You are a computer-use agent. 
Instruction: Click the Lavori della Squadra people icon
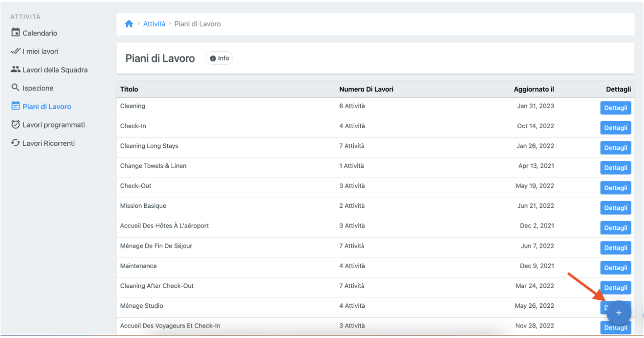(16, 70)
